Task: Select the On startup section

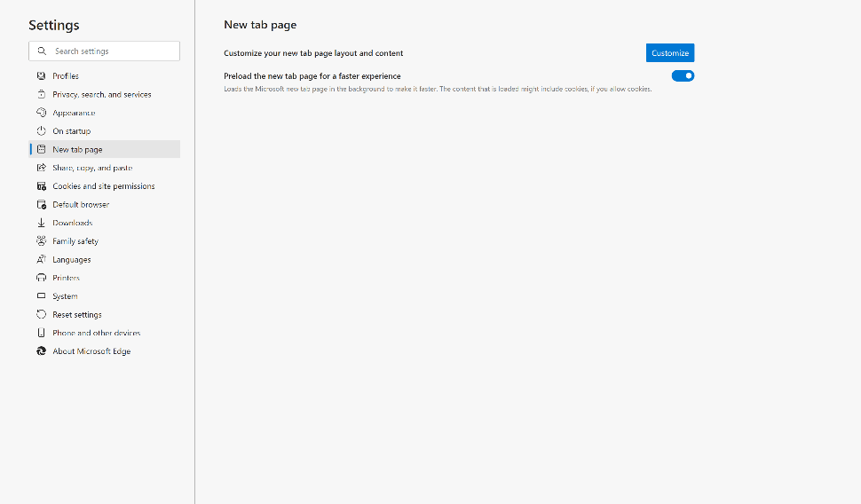Action: 105,130
